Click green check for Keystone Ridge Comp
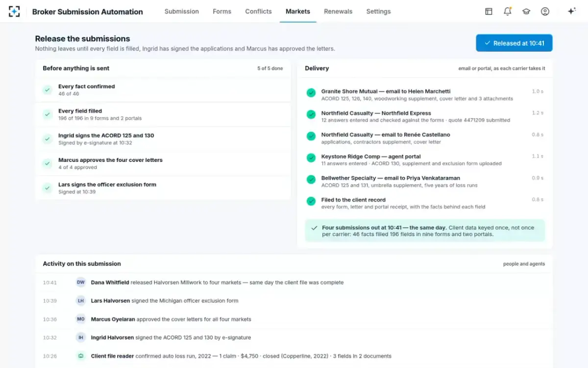The height and width of the screenshot is (368, 588). pos(311,158)
